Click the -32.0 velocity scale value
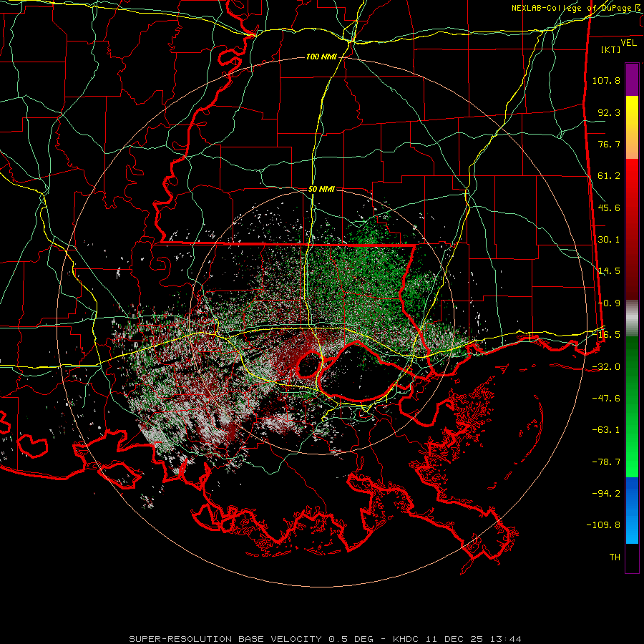 pyautogui.click(x=606, y=367)
